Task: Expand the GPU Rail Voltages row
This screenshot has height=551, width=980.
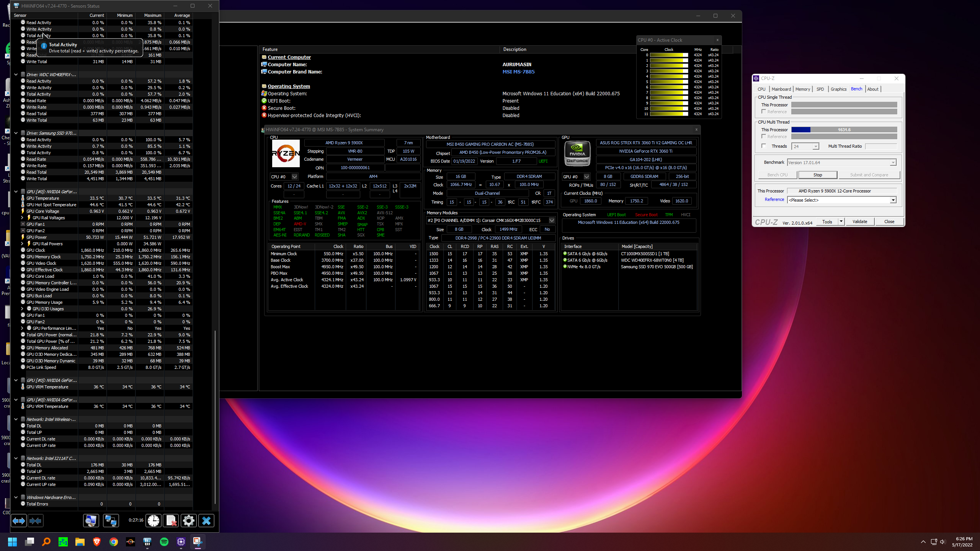Action: coord(22,218)
